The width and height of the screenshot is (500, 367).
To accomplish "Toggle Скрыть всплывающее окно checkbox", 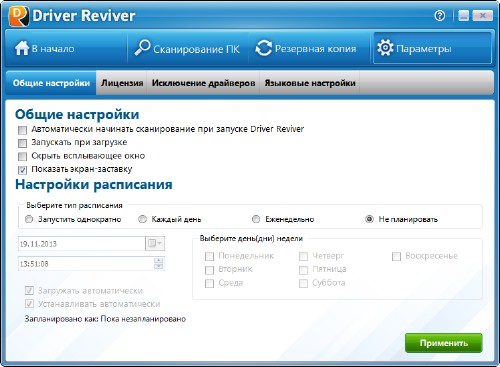I will [x=22, y=156].
